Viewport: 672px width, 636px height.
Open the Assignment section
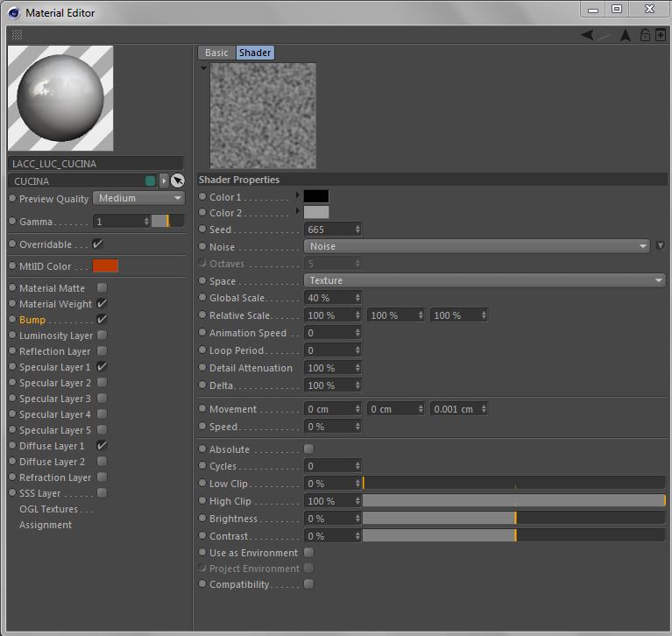pos(46,525)
